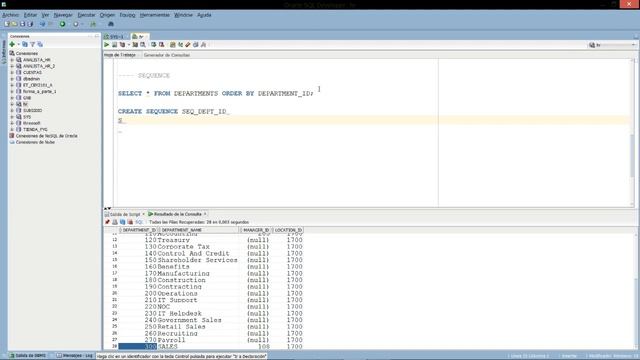Click the SQL label in query result toolbar
The width and height of the screenshot is (640, 360).
(x=139, y=222)
